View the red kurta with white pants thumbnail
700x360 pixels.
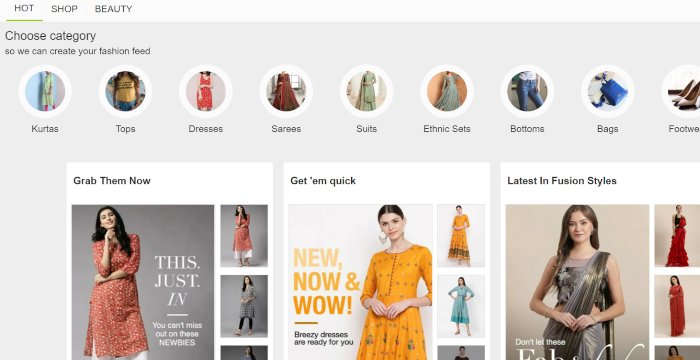(x=244, y=236)
